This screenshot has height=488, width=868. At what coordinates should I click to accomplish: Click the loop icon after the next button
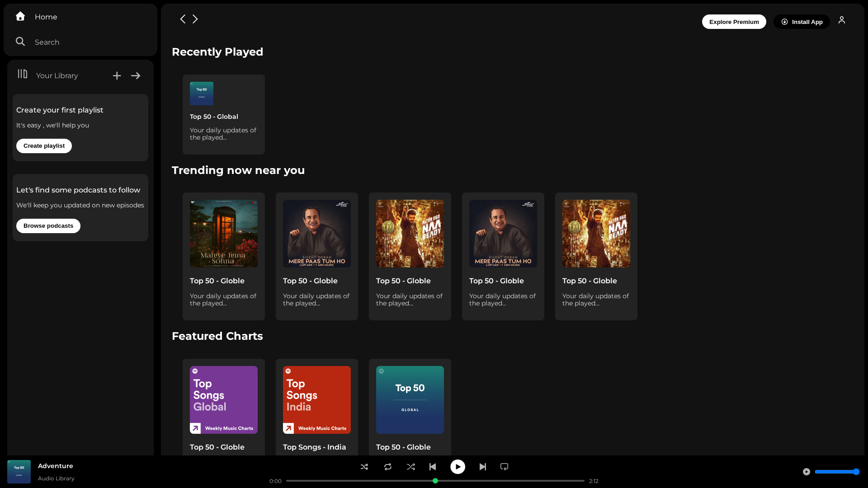click(505, 467)
